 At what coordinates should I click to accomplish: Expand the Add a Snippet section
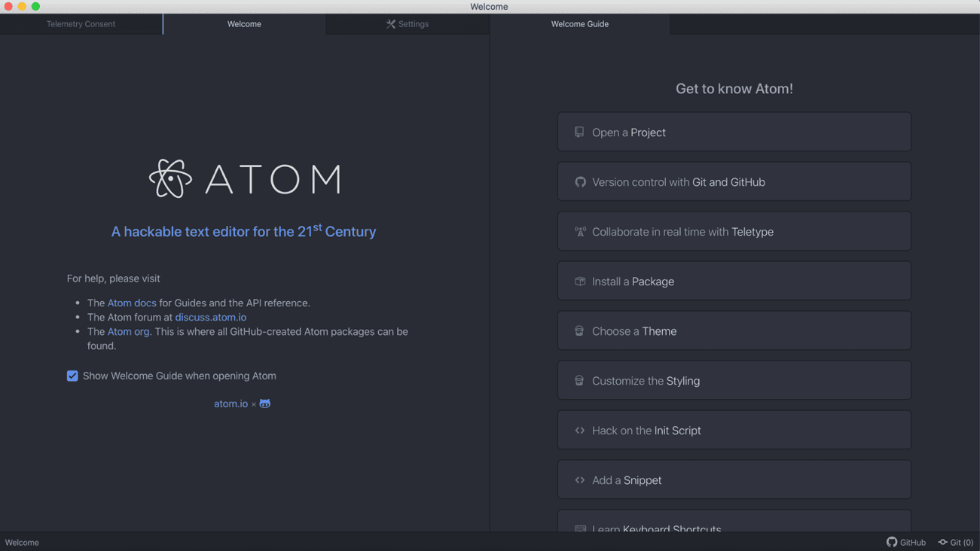pos(734,479)
